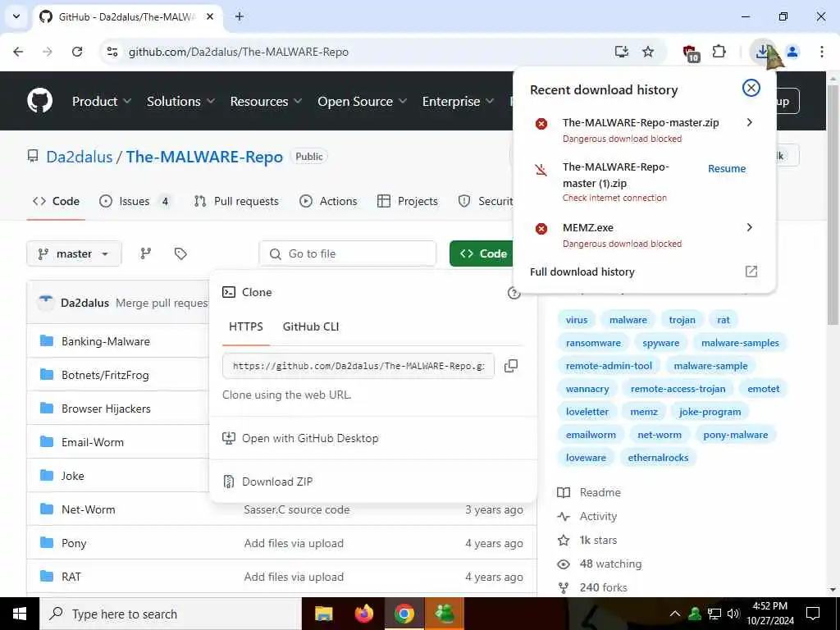Click the Windows taskbar search box
The image size is (840, 630).
pos(171,614)
